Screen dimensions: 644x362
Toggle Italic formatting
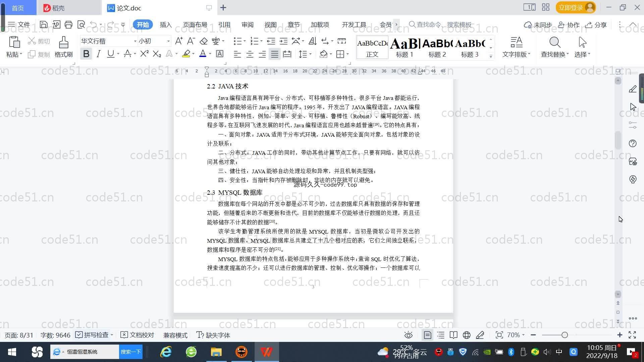98,54
